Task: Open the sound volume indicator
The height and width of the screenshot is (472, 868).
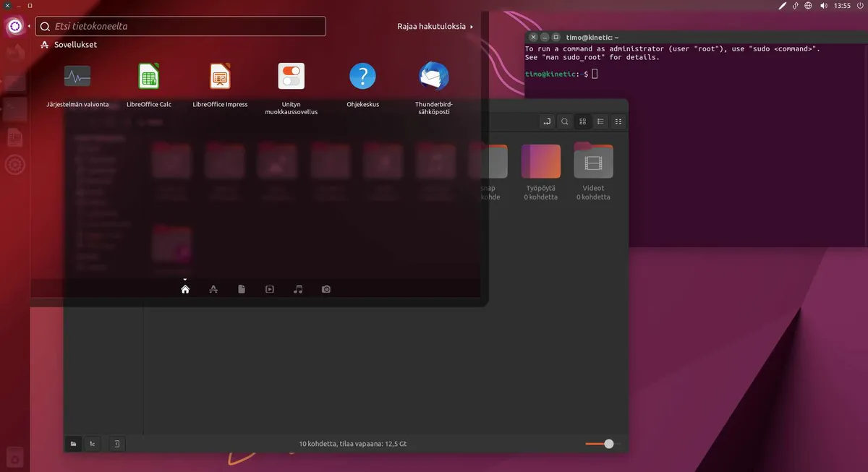Action: tap(823, 5)
